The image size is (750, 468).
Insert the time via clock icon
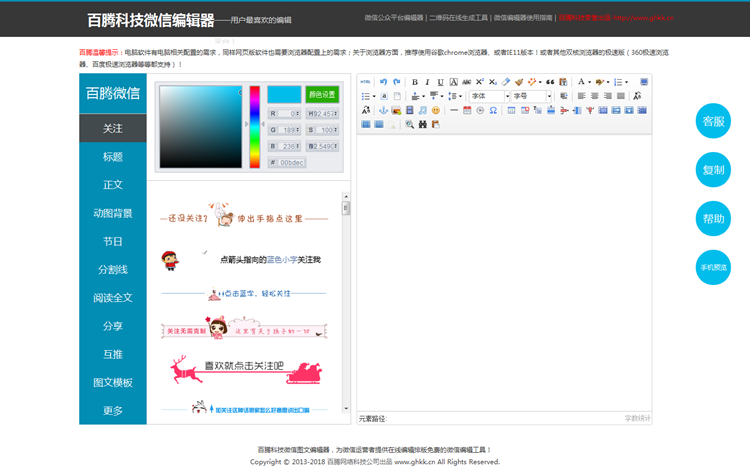point(480,110)
